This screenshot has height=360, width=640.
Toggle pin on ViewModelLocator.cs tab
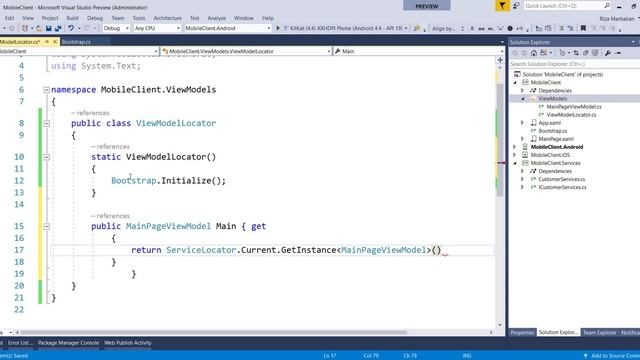click(x=47, y=42)
